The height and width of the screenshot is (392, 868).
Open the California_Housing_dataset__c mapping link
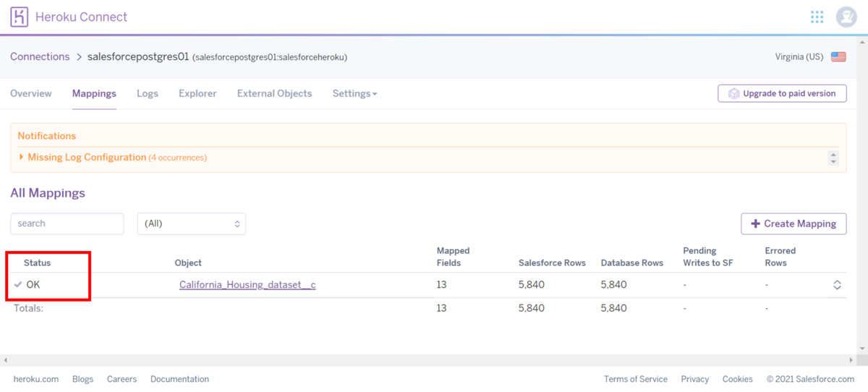point(247,285)
